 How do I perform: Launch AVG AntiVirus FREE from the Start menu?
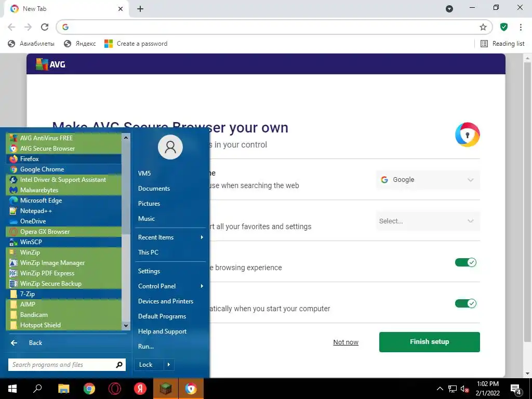pos(64,138)
